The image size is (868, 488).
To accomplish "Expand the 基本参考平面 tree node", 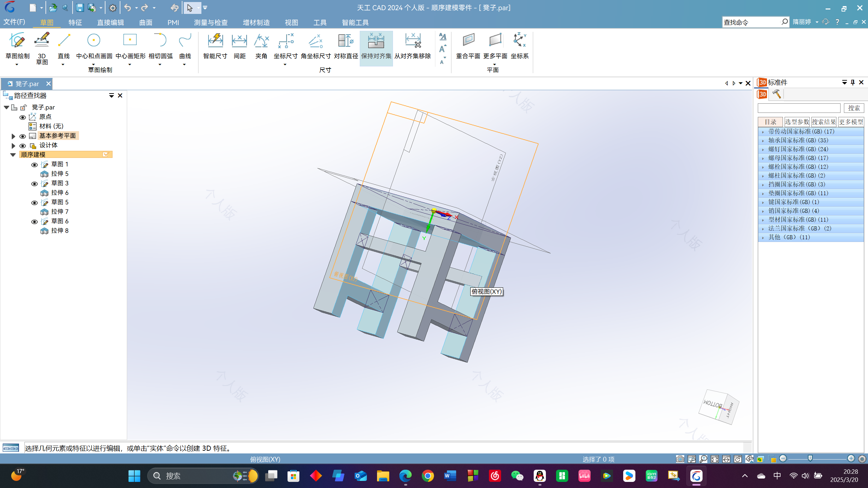I will [x=13, y=136].
